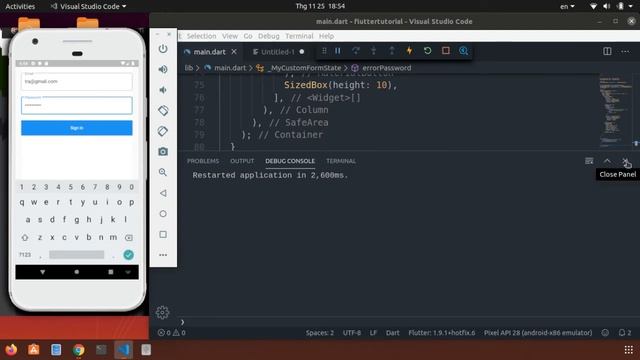Screen dimensions: 640x360
Task: Select the DEBUG CONSOLE tab
Action: coord(290,161)
